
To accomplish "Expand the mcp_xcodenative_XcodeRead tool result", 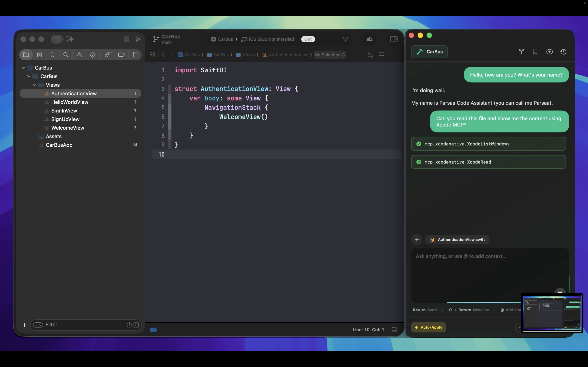I will [488, 162].
